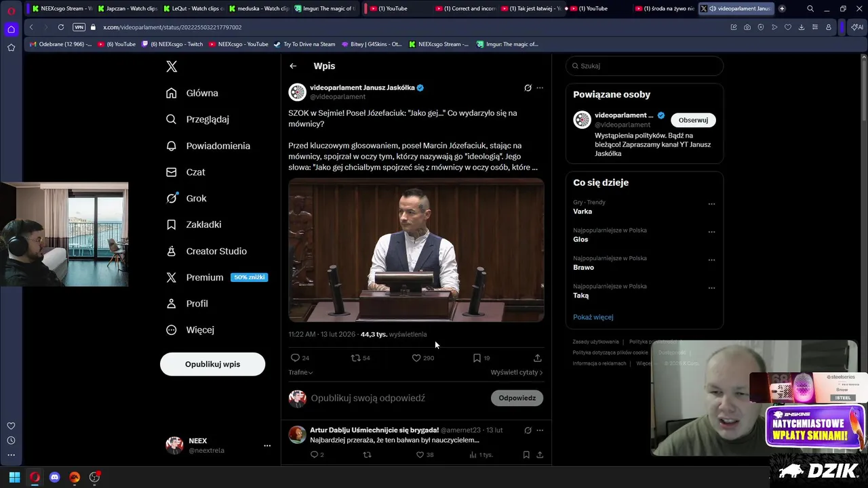This screenshot has height=488, width=868.
Task: Go back with the Wpis back arrow
Action: click(x=293, y=66)
